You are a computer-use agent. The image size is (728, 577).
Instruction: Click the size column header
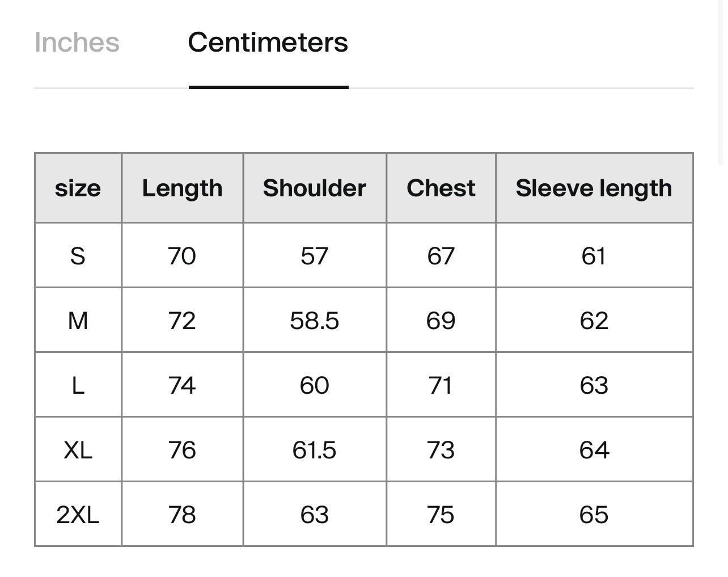click(78, 188)
